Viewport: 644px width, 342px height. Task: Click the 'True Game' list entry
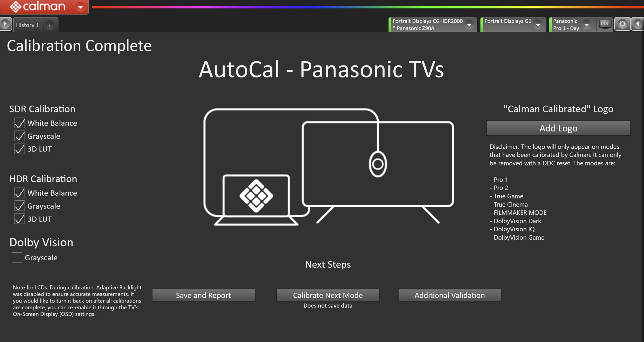coord(506,196)
